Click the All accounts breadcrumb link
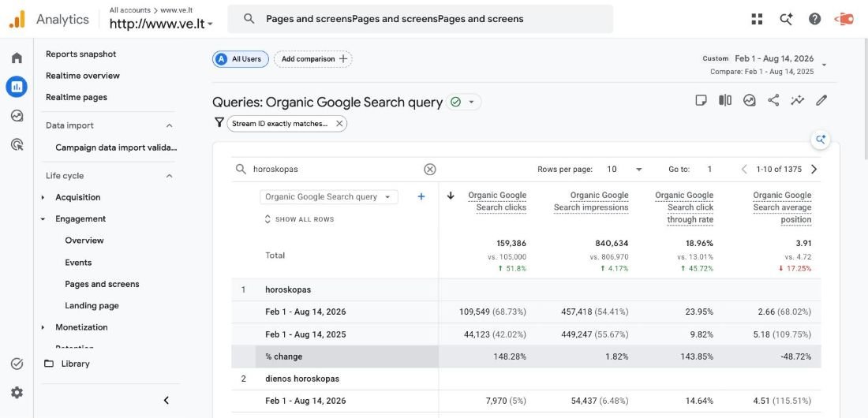This screenshot has height=418, width=868. click(129, 10)
